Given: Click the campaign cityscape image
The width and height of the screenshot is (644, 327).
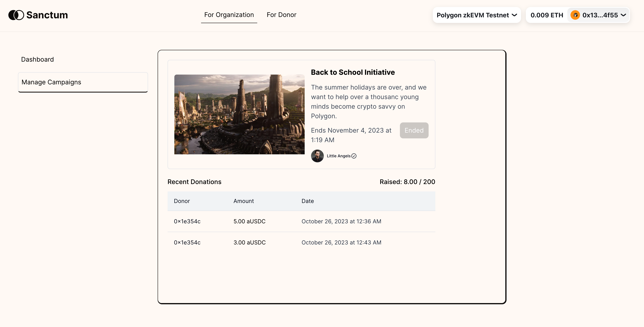Looking at the screenshot, I should (x=239, y=114).
